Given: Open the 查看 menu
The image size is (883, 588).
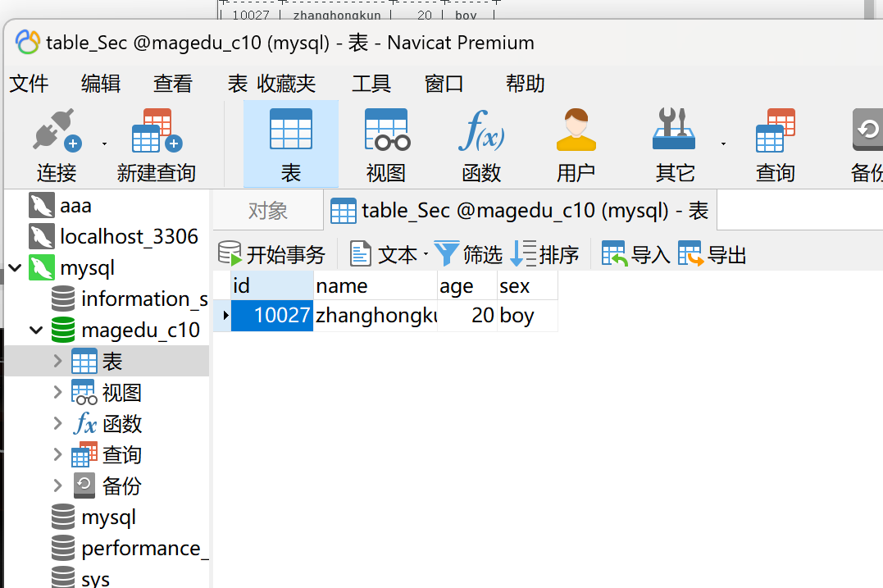Looking at the screenshot, I should (173, 84).
